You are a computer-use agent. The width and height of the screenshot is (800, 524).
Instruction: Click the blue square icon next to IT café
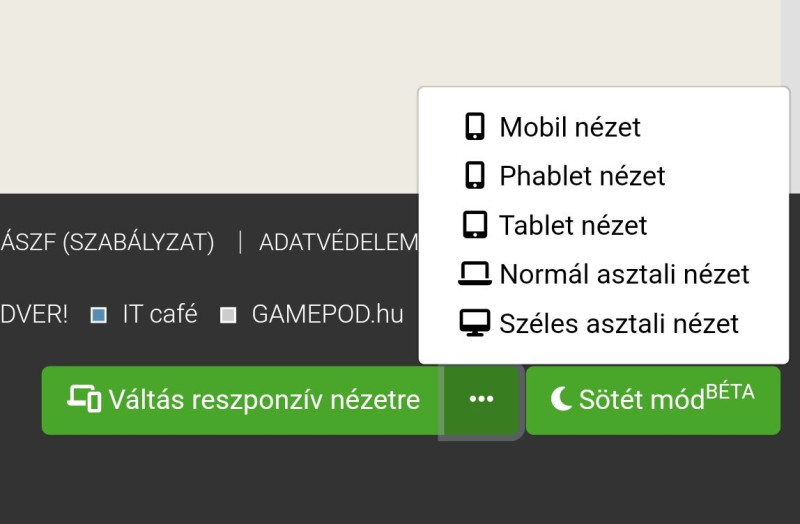click(x=98, y=315)
